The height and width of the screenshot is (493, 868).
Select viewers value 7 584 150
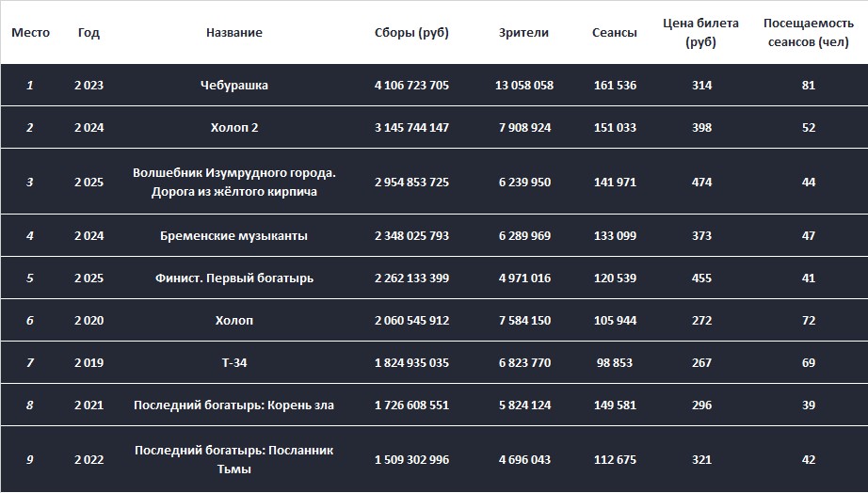(524, 321)
